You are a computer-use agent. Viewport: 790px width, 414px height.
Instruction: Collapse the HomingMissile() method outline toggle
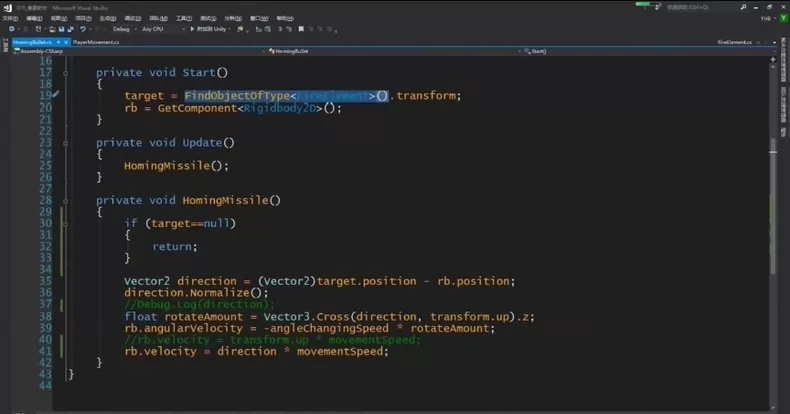(x=65, y=201)
